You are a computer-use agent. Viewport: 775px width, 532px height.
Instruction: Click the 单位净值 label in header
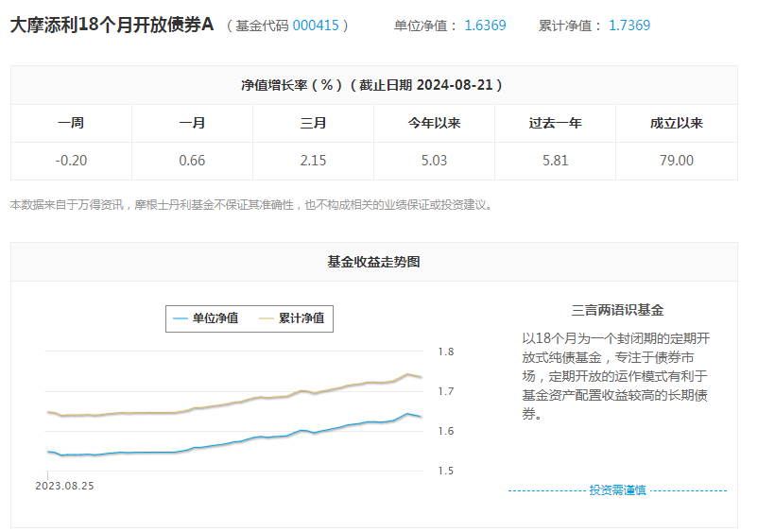pos(427,26)
